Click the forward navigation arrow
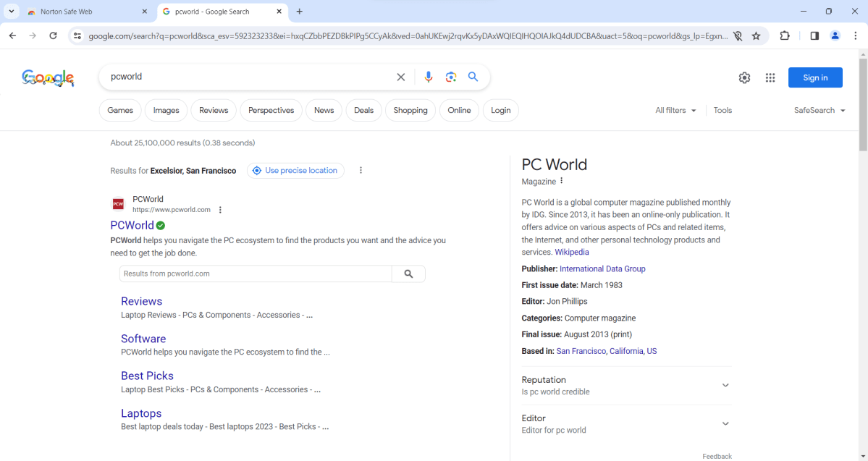The image size is (868, 461). pos(33,36)
